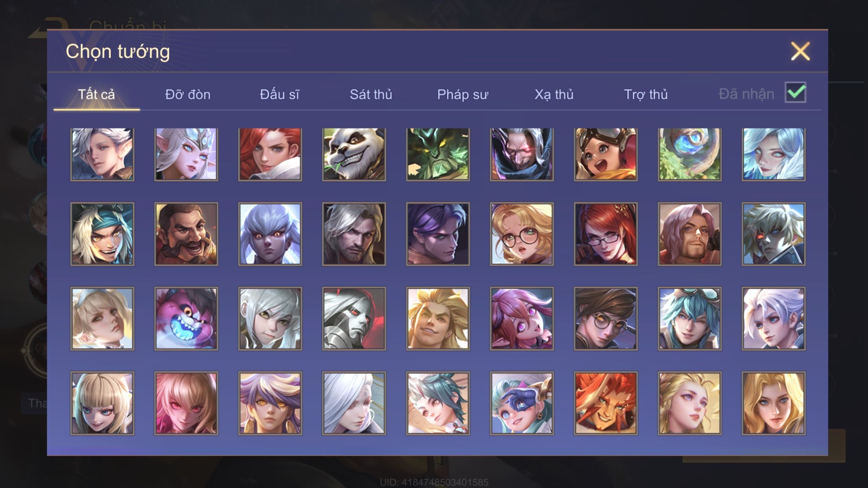This screenshot has width=868, height=488.
Task: Choose the green tree monster hero
Action: 438,154
